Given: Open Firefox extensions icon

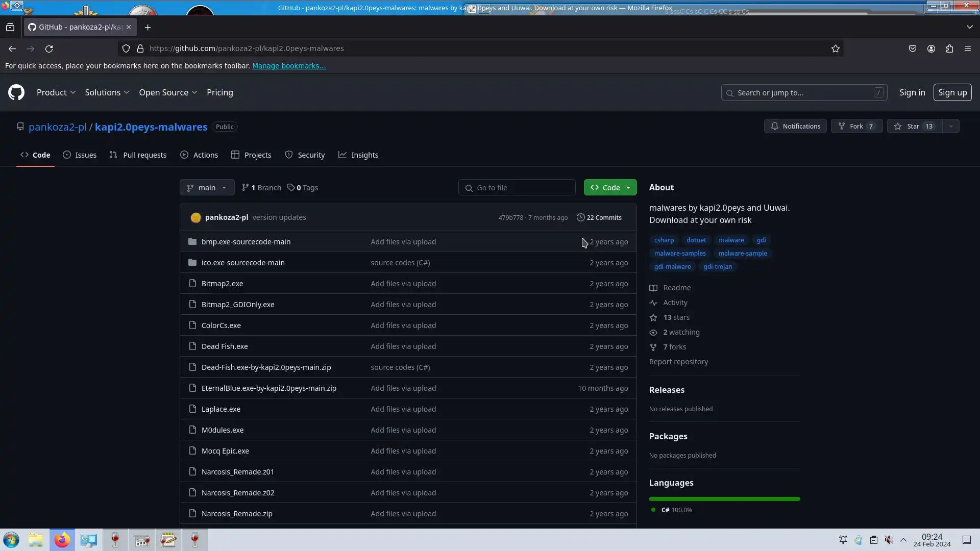Looking at the screenshot, I should (949, 48).
